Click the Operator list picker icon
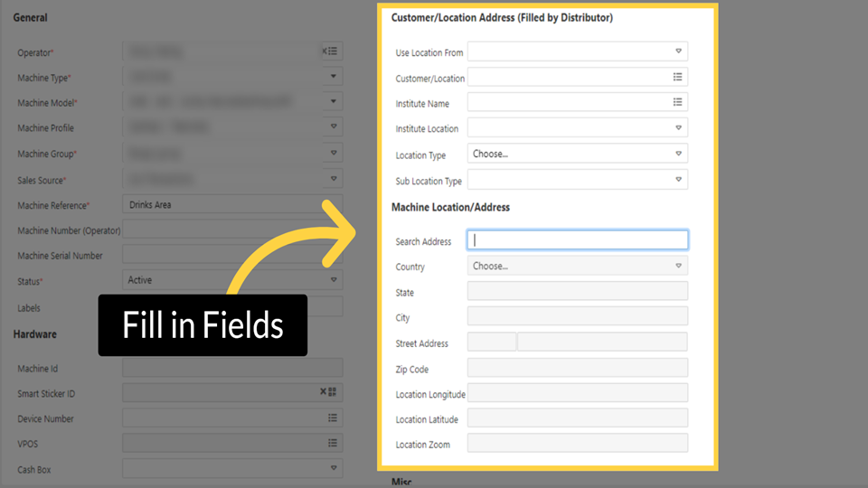This screenshot has height=488, width=868. pyautogui.click(x=331, y=52)
